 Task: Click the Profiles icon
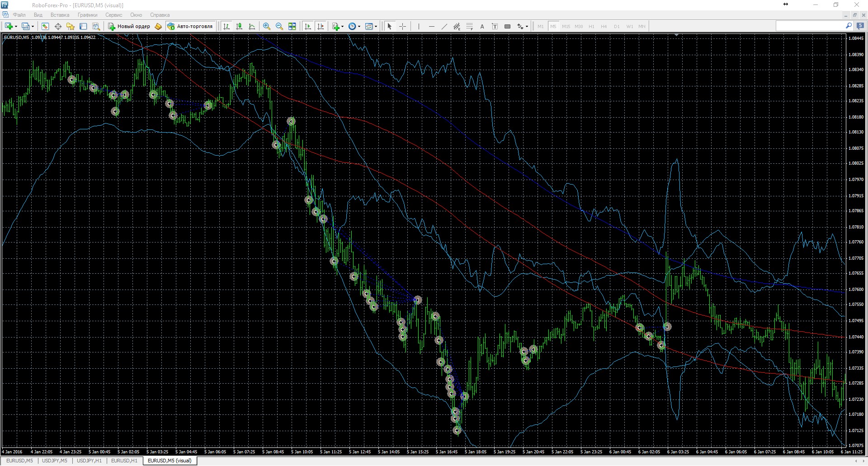click(x=25, y=26)
